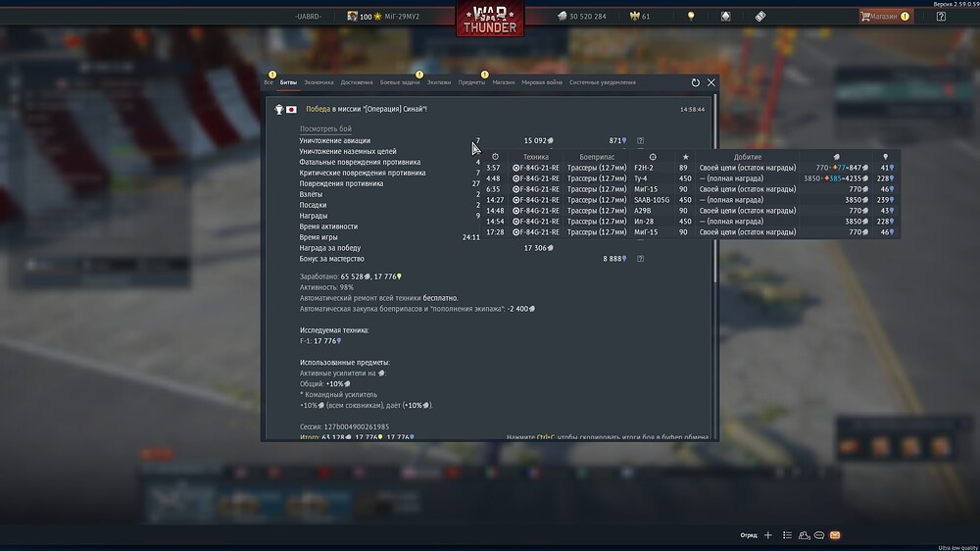Click the Добитие column header

click(748, 157)
